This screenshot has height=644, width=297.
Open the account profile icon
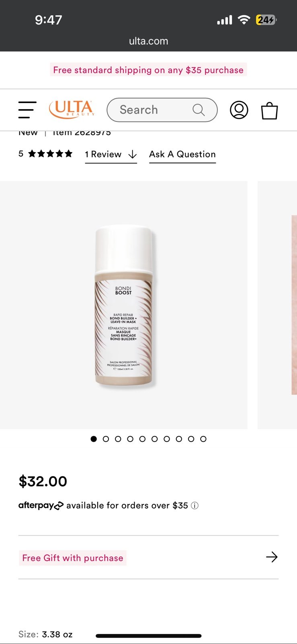pyautogui.click(x=239, y=110)
